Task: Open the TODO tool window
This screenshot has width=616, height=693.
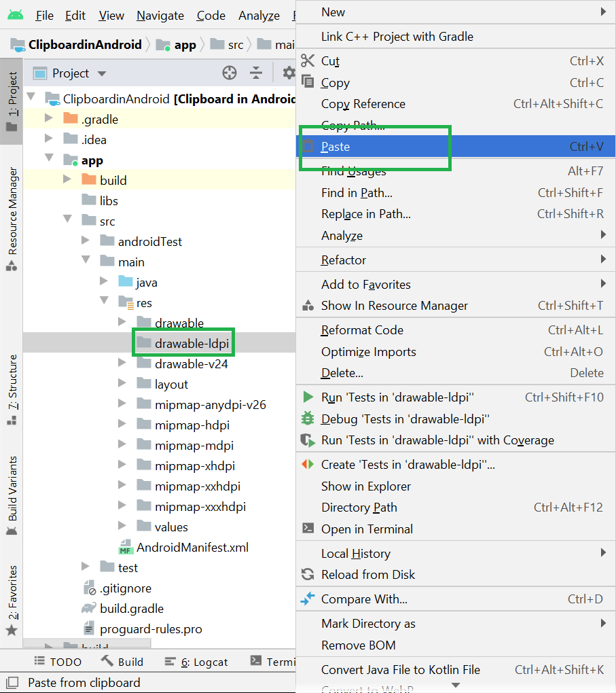Action: click(58, 662)
